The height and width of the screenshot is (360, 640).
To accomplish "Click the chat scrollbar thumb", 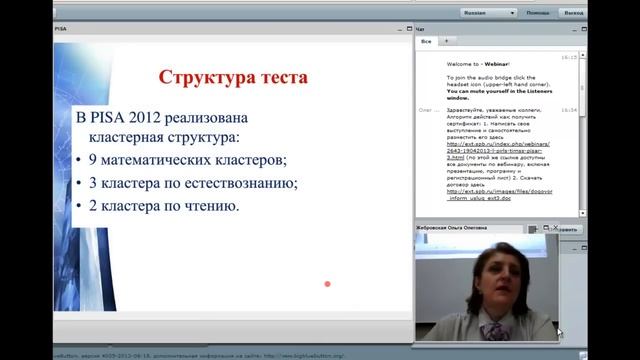I will click(582, 87).
